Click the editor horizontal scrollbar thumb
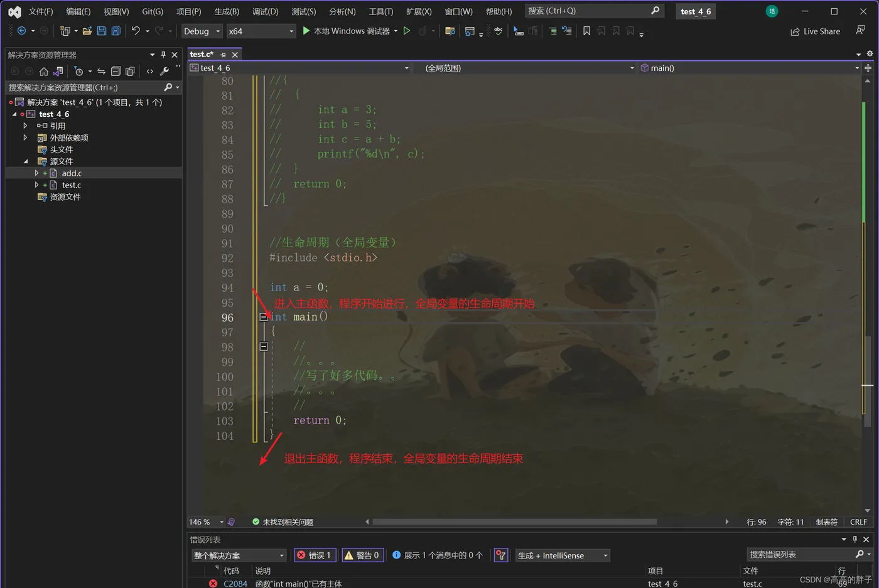The image size is (879, 588). (515, 521)
